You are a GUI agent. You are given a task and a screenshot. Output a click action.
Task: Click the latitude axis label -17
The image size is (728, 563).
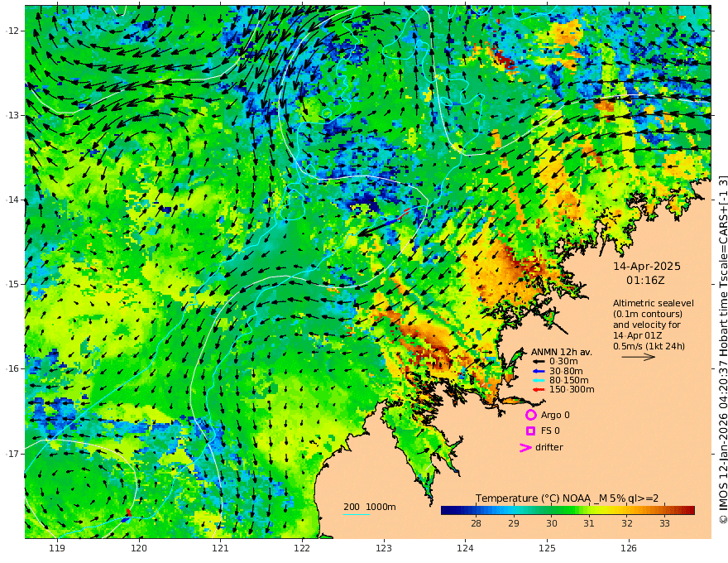coord(13,454)
